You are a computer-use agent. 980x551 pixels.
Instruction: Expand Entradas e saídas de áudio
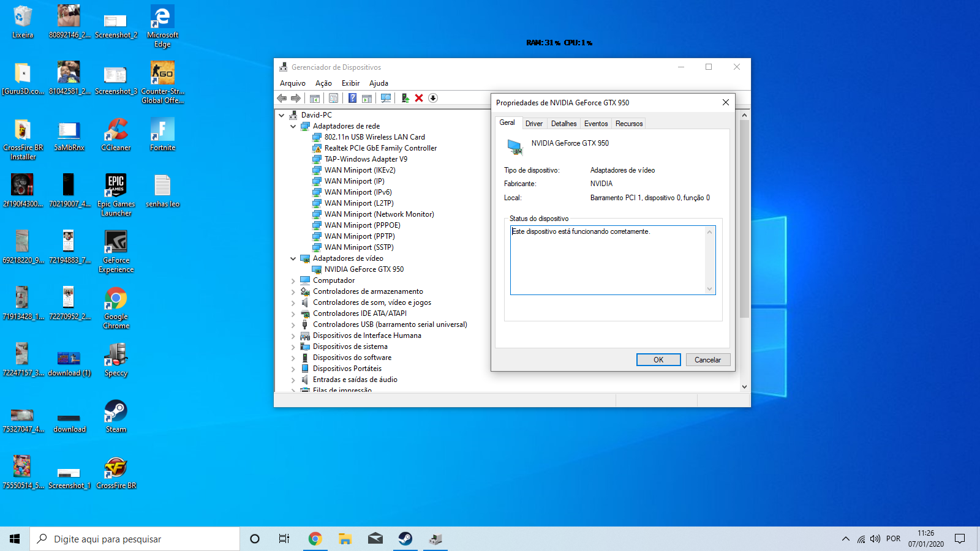click(293, 380)
